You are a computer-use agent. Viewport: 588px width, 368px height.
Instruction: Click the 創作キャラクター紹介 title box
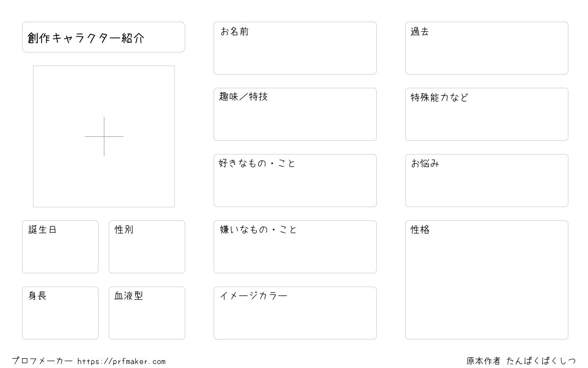[x=103, y=37]
